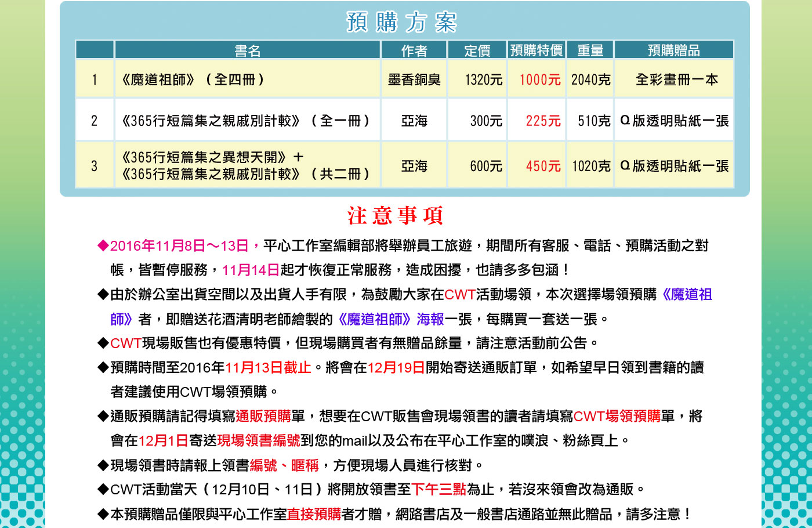
Task: Click the 書名 column header
Action: pyautogui.click(x=247, y=50)
